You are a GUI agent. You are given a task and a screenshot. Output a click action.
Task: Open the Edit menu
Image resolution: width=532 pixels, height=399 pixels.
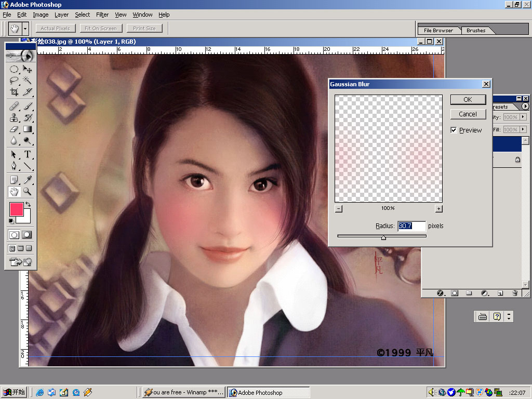(22, 15)
